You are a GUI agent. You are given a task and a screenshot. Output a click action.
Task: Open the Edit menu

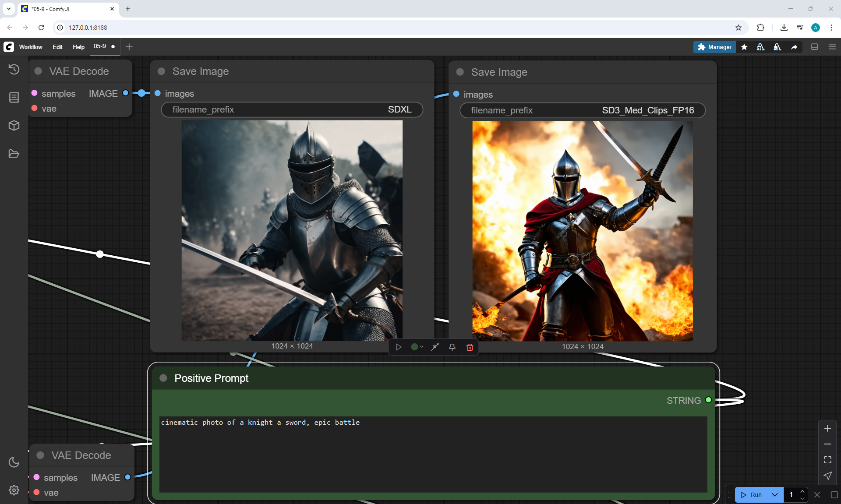57,47
